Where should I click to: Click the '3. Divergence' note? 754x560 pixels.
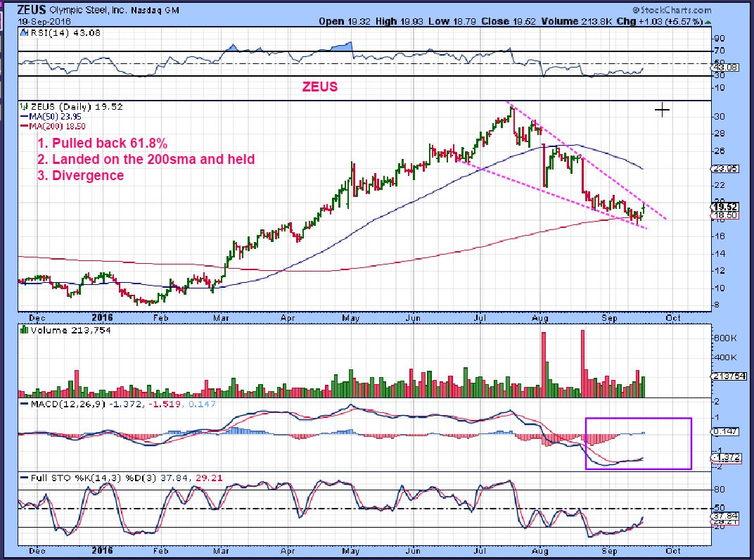tap(80, 175)
